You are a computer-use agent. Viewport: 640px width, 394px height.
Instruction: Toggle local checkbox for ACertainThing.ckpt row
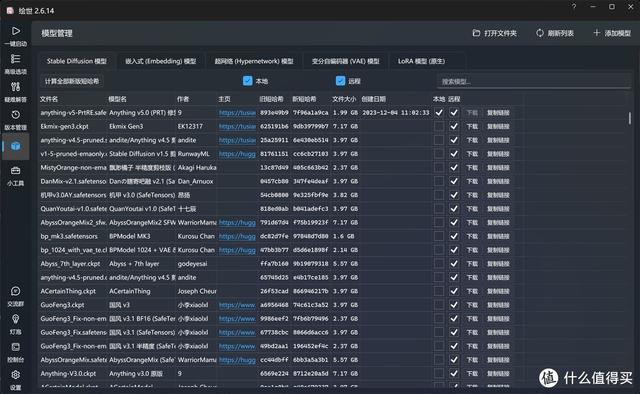(x=439, y=291)
